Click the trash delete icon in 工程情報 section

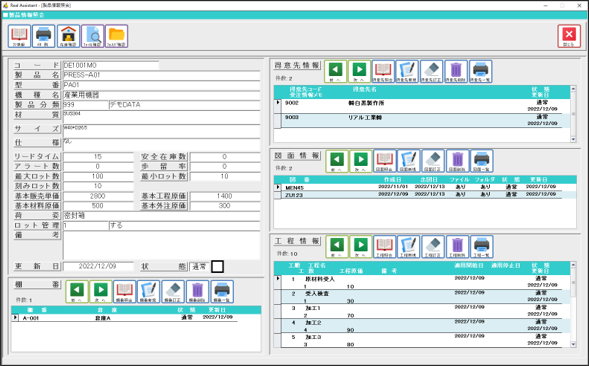(x=458, y=247)
